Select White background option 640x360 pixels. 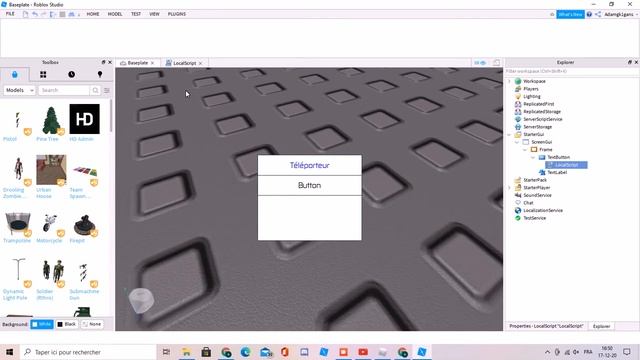pyautogui.click(x=42, y=324)
